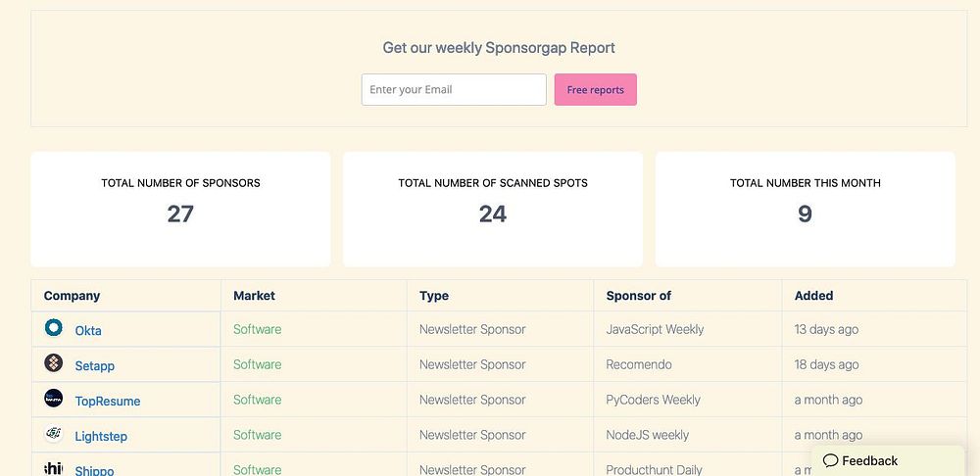Click the Total Number of Sponsors card
The height and width of the screenshot is (476, 980).
pyautogui.click(x=180, y=209)
